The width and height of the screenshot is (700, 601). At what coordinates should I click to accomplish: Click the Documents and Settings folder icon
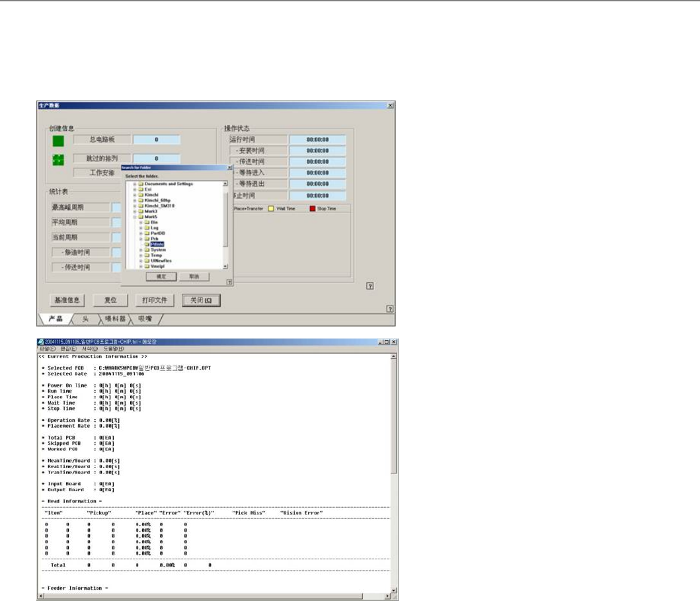(141, 184)
